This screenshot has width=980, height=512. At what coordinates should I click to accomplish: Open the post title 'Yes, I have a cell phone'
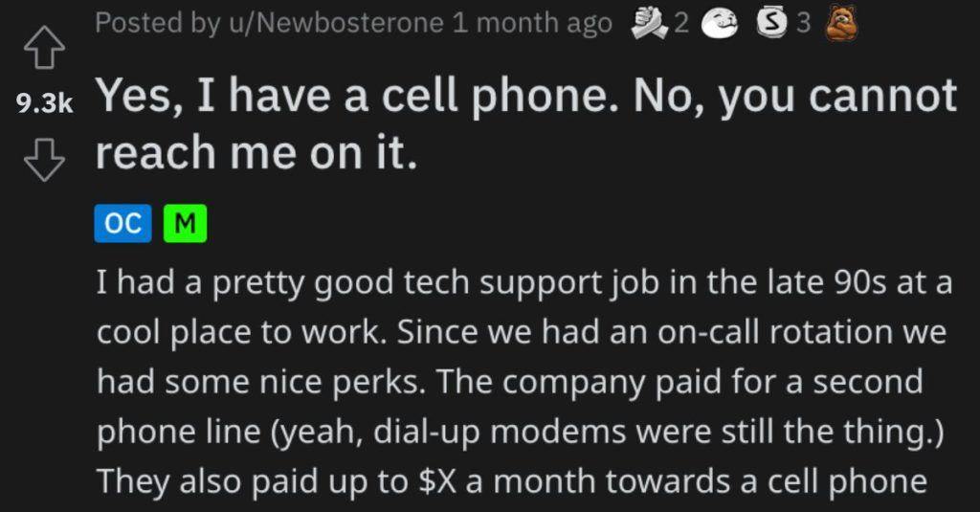[525, 123]
